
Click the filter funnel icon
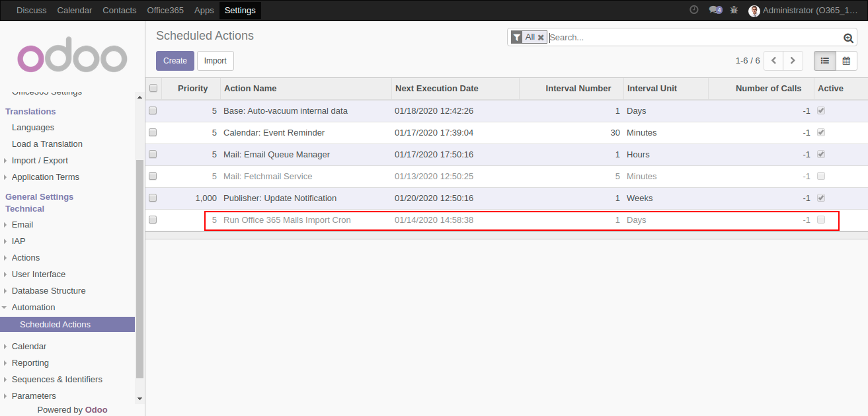point(516,38)
